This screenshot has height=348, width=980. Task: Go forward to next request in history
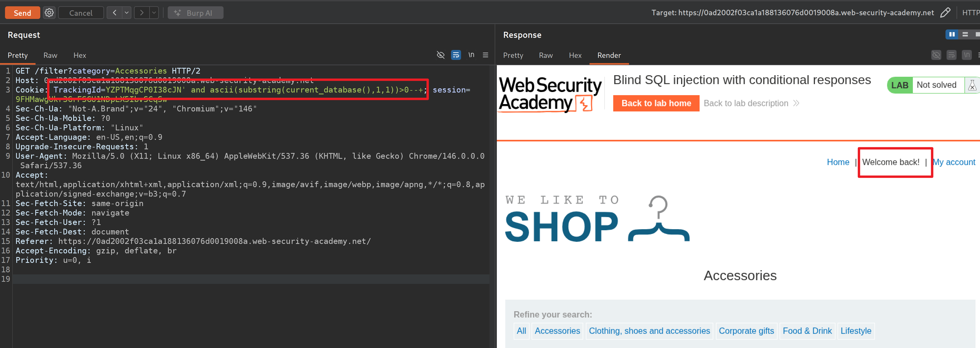[141, 13]
